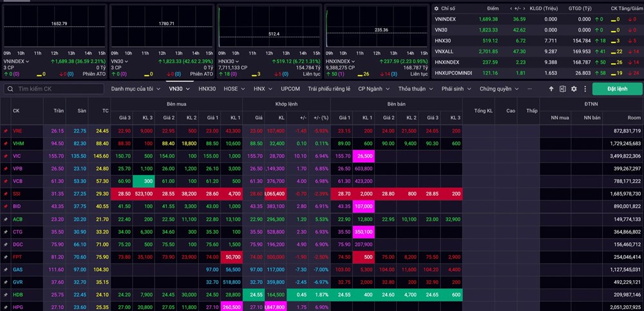Select the UPCOM tab

[x=291, y=88]
